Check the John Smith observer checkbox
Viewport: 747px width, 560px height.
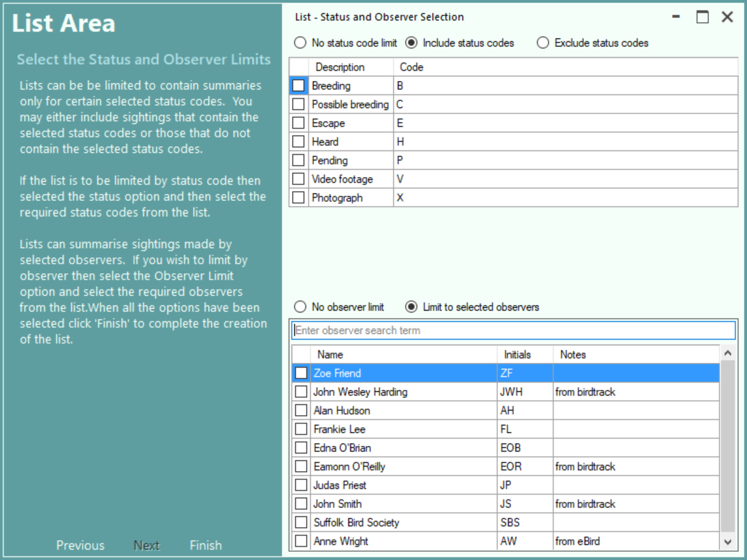pos(301,504)
